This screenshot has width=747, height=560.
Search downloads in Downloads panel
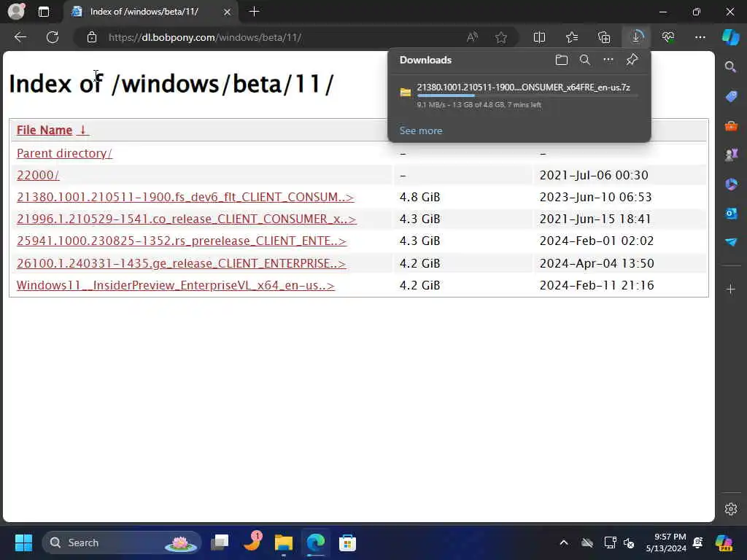click(584, 60)
